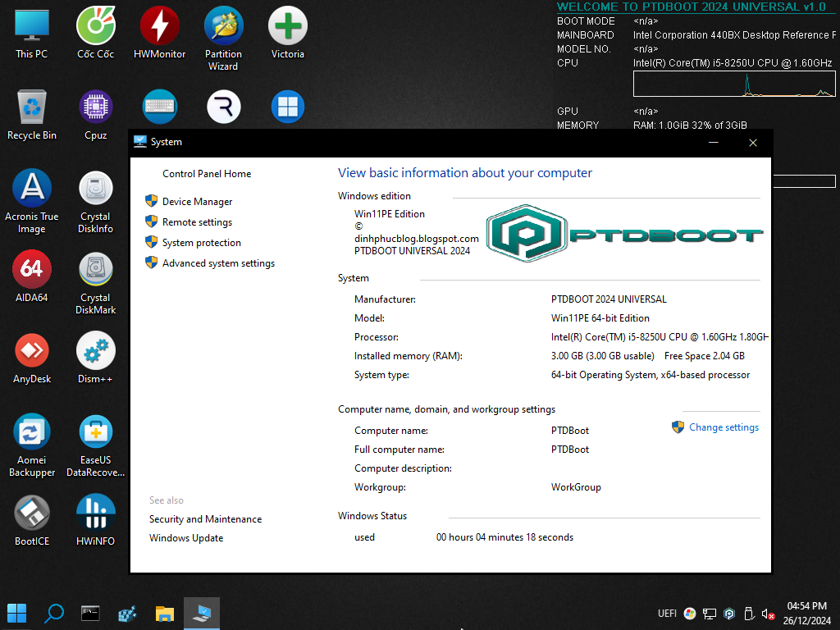Launch AnyDesk desktop shortcut
Viewport: 840px width, 630px height.
click(32, 358)
